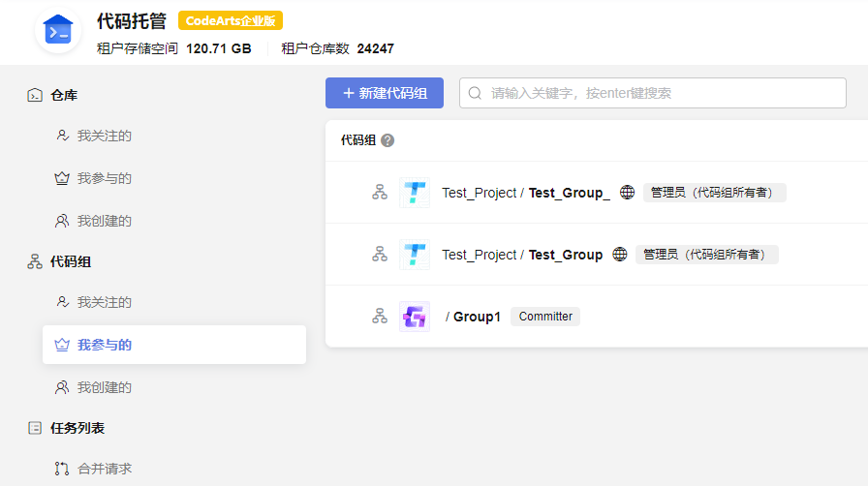This screenshot has width=868, height=486.
Task: Open the 代码组 sidebar heading
Action: click(x=71, y=261)
